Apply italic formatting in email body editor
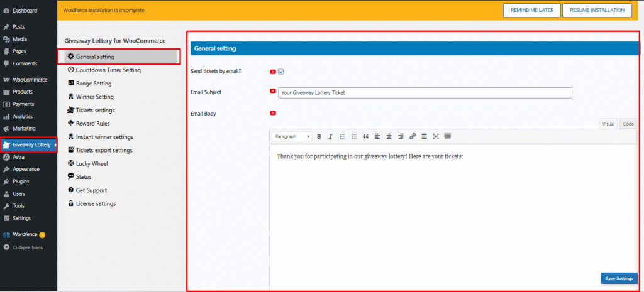 (330, 136)
